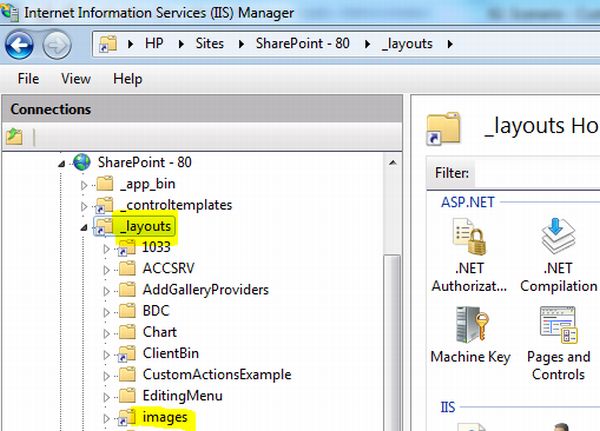The image size is (600, 431).
Task: Click the tree scrollbar up arrow
Action: point(392,163)
